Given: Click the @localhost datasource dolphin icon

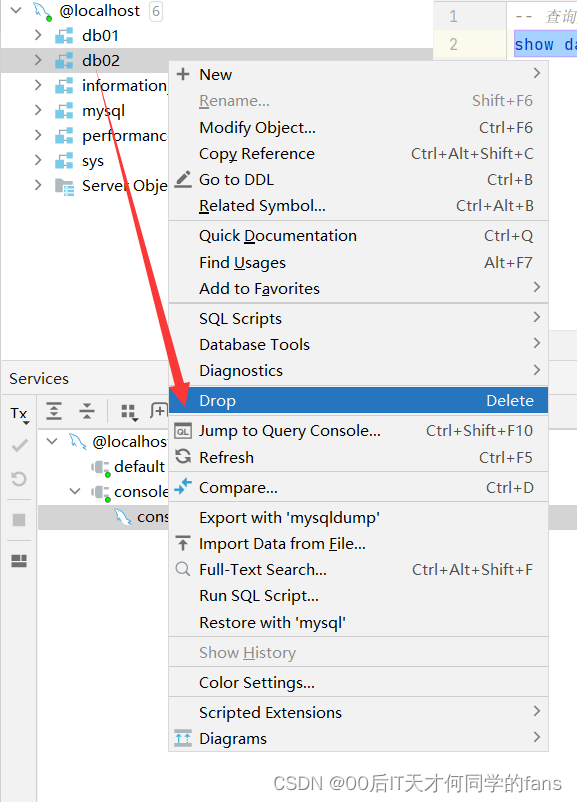Looking at the screenshot, I should coord(42,11).
